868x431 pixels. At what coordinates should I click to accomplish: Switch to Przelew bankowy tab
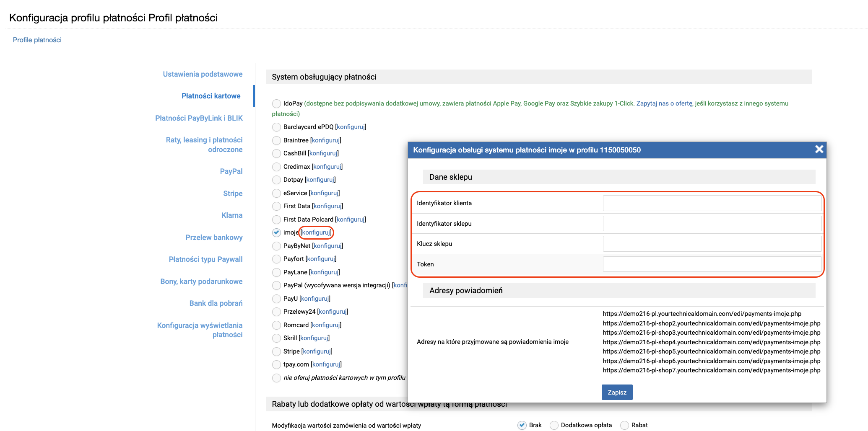click(x=214, y=237)
